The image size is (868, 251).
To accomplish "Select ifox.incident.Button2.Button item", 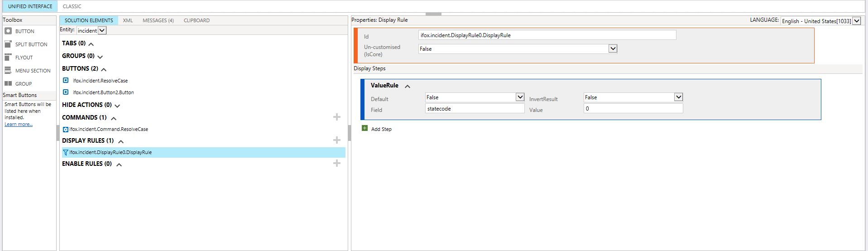I will click(103, 92).
